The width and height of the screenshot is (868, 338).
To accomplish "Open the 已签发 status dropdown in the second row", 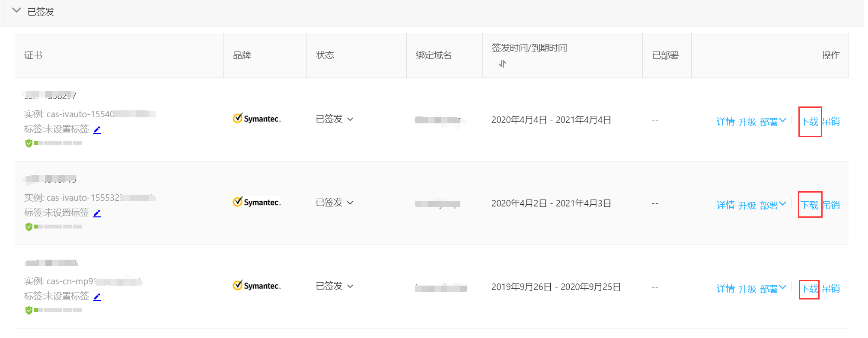I will click(x=350, y=203).
